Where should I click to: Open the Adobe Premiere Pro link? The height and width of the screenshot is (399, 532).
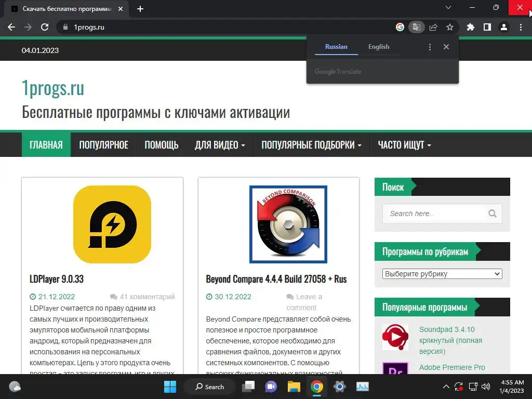point(452,367)
